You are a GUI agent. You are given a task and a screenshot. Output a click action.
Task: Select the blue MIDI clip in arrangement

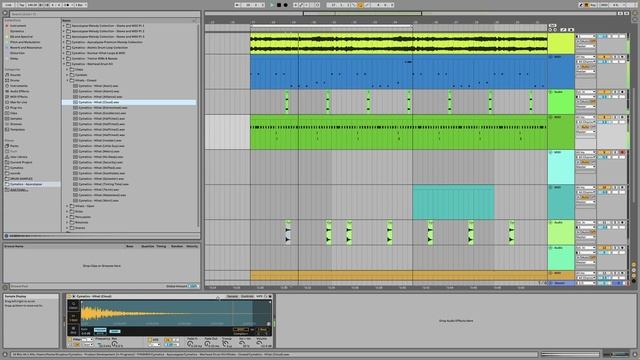pyautogui.click(x=398, y=72)
